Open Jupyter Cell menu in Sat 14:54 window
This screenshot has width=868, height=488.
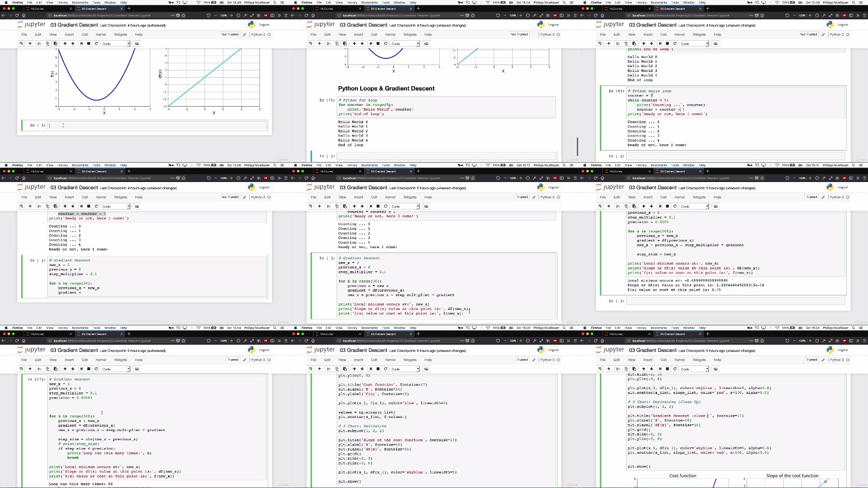coord(374,34)
